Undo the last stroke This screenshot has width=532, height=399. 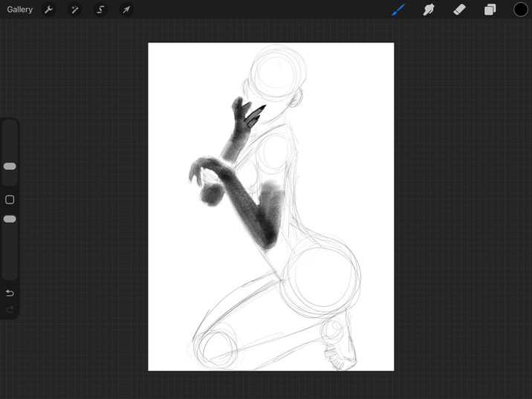pyautogui.click(x=10, y=293)
